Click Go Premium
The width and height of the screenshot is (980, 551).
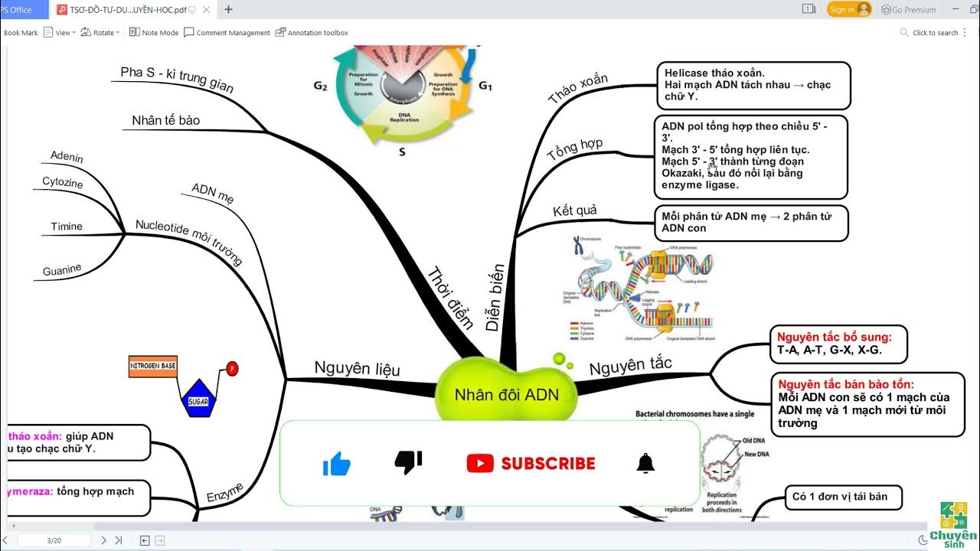coord(909,10)
